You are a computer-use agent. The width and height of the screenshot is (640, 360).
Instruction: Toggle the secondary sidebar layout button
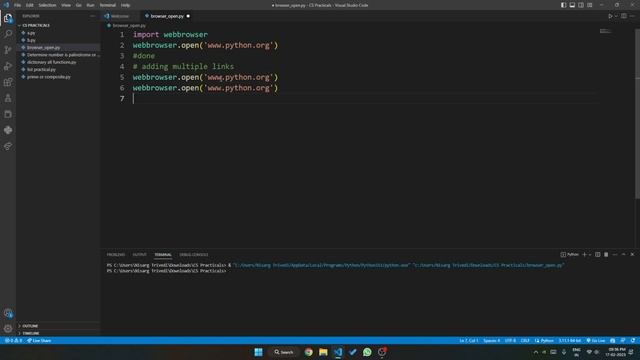581,5
